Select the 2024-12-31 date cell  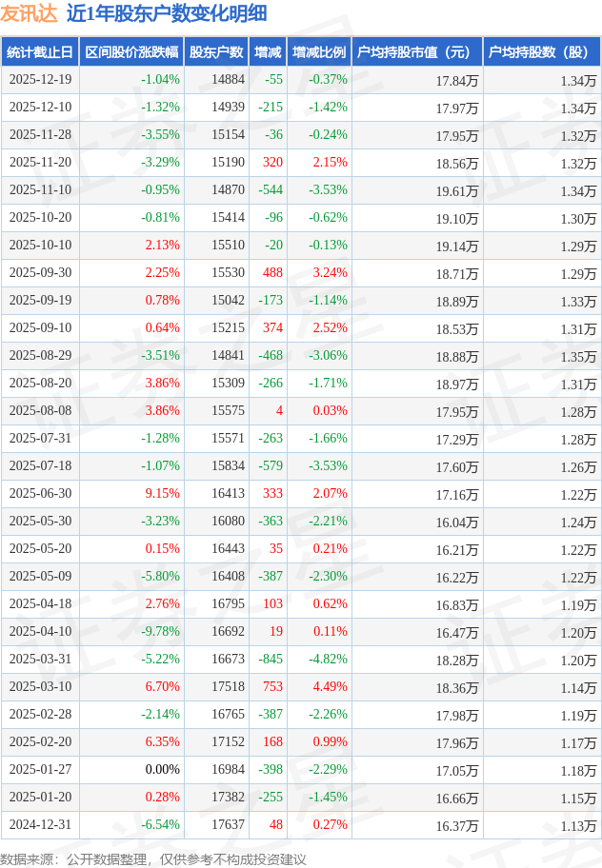[x=40, y=825]
